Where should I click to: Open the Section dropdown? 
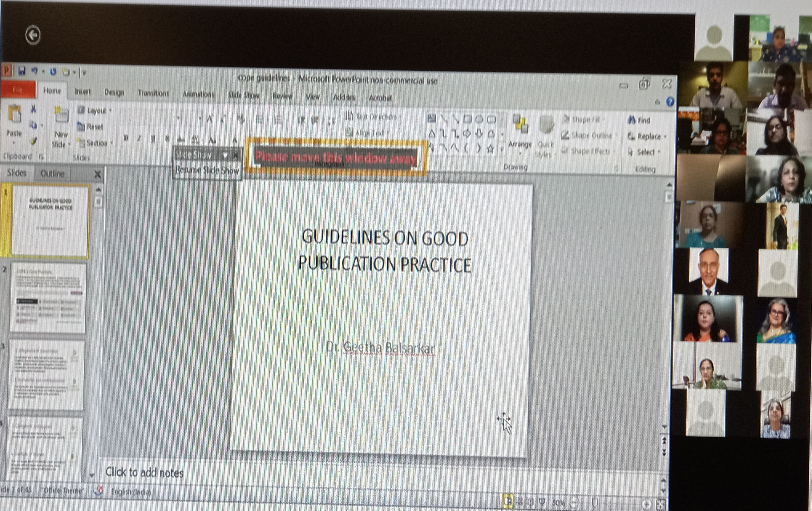(95, 143)
